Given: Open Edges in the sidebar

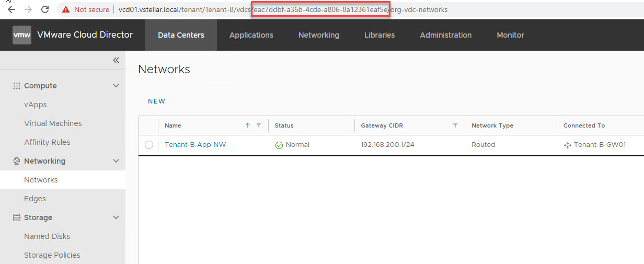Looking at the screenshot, I should pos(35,199).
